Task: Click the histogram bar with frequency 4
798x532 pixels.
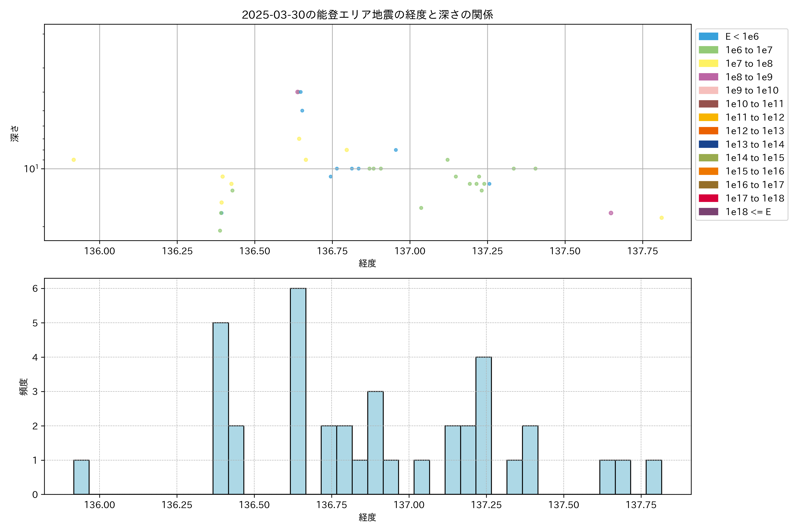Action: [483, 425]
